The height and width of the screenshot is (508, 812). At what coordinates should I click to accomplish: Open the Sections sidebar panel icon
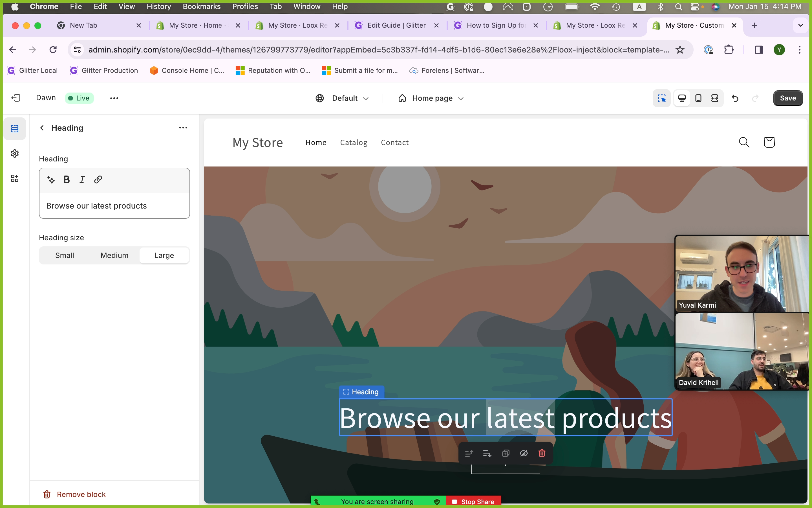click(15, 129)
